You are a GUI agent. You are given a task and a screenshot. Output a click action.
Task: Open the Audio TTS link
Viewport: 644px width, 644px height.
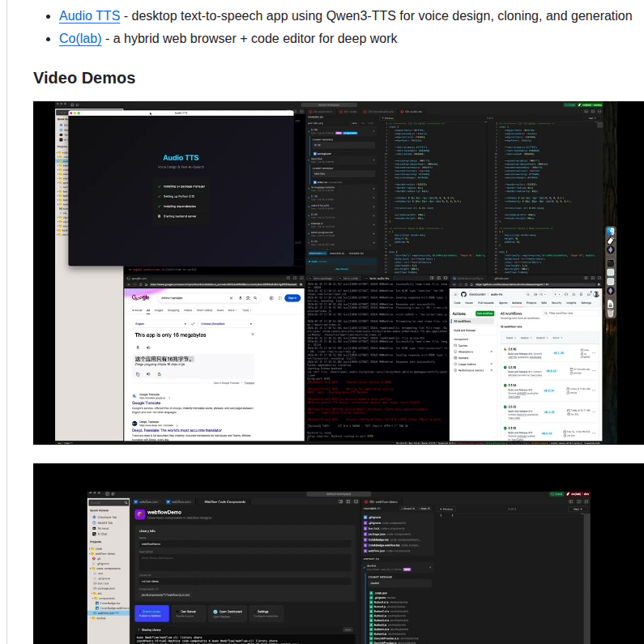tap(90, 15)
